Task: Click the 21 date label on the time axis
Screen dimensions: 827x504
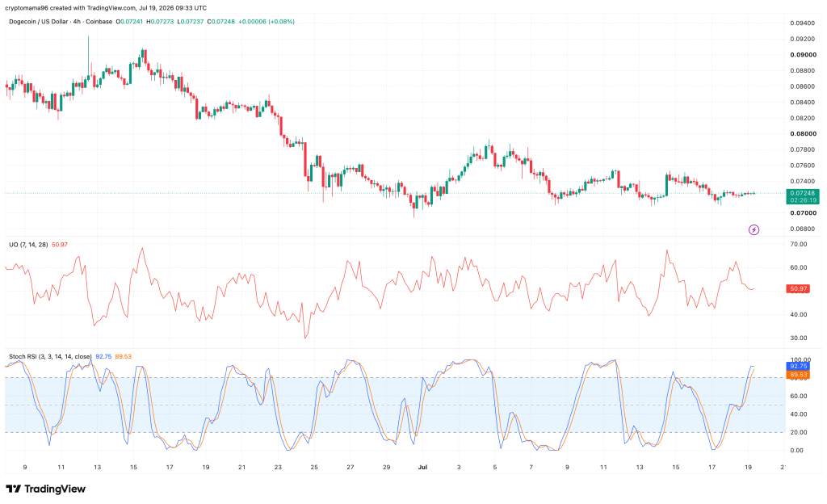Action: pos(241,467)
